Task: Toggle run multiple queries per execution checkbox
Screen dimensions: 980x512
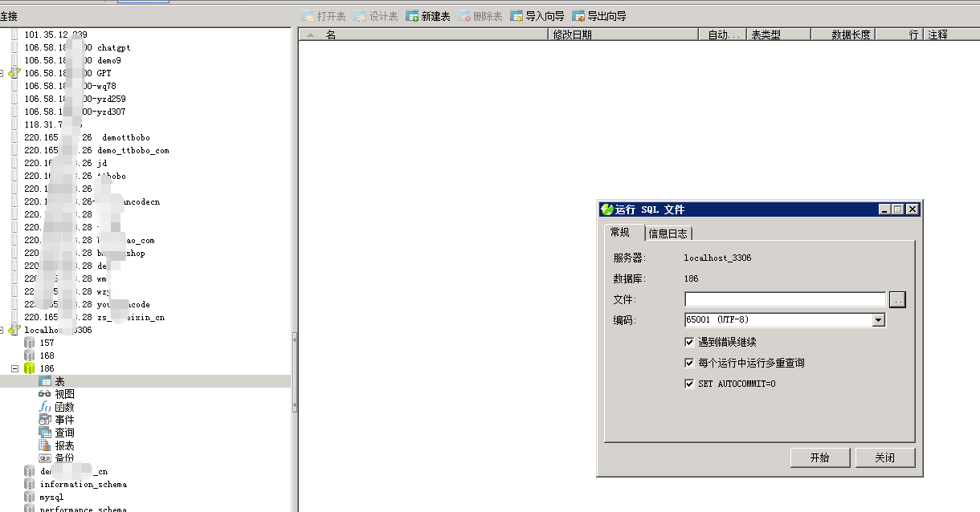Action: (x=688, y=363)
